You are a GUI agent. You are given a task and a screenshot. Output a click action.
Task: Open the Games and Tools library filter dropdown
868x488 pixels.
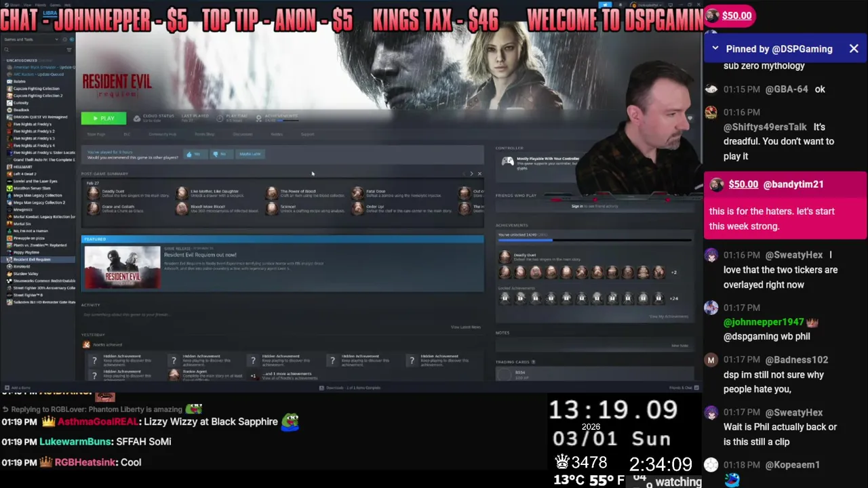(31, 39)
